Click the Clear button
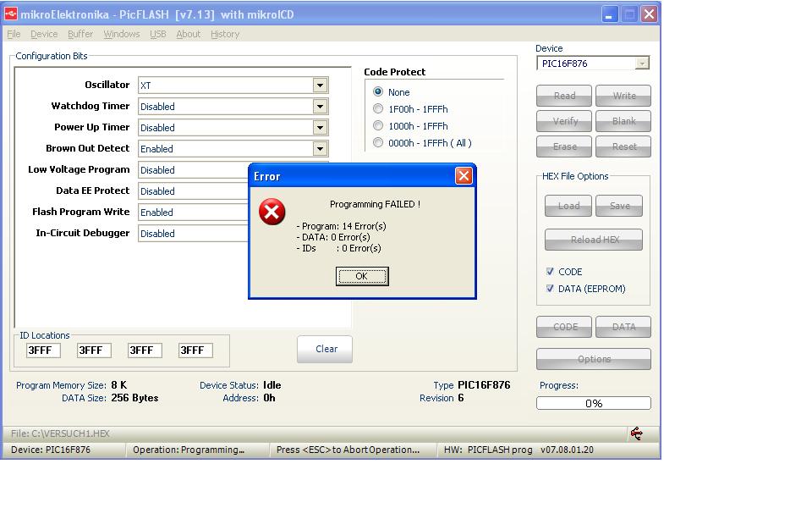The height and width of the screenshot is (508, 812). [x=325, y=349]
